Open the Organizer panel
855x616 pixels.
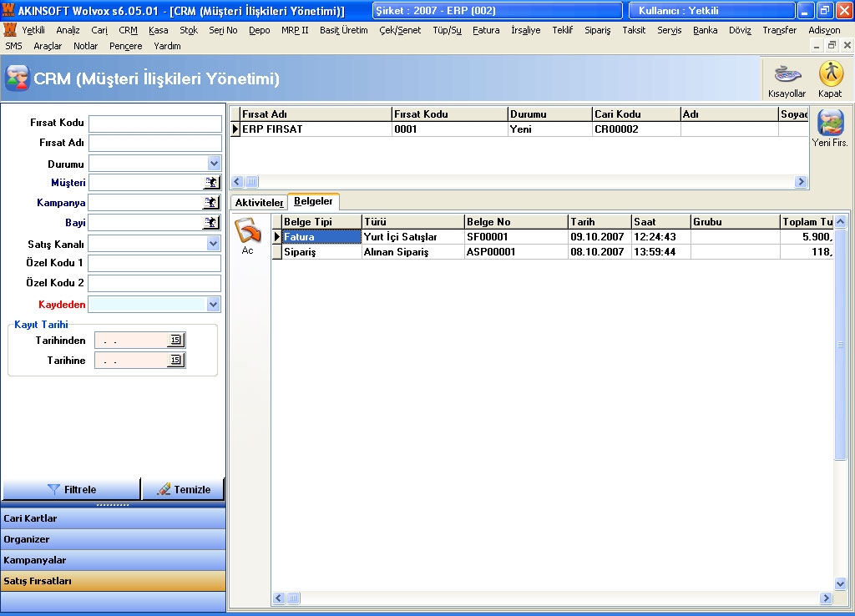tap(113, 539)
